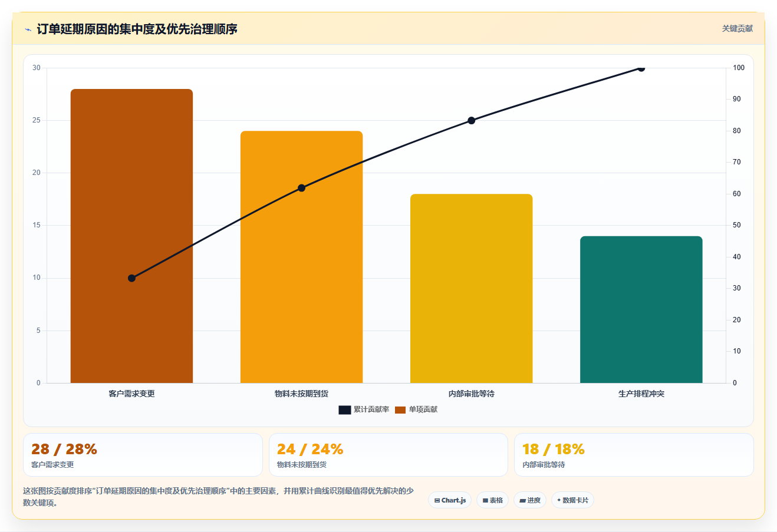
Task: Select the teal 生产排程冲突 bar
Action: pos(641,309)
